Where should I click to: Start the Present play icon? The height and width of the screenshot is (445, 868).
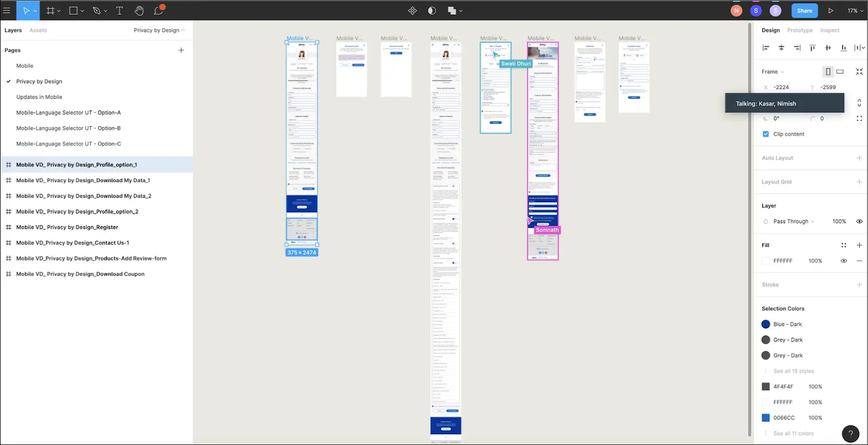coord(830,10)
